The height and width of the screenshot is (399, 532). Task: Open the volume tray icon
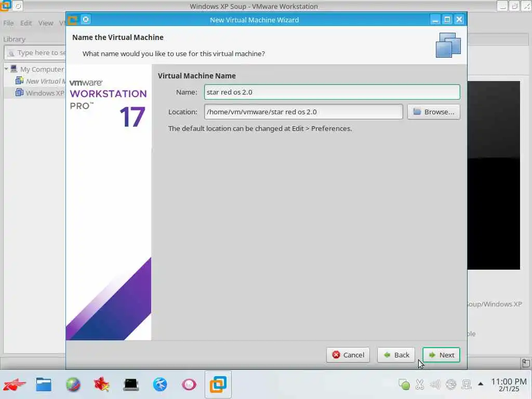tap(435, 384)
